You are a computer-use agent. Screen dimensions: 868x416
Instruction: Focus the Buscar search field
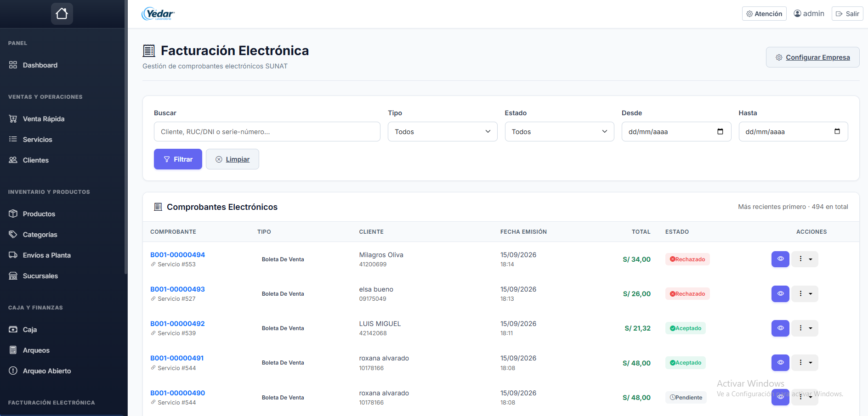(x=267, y=132)
